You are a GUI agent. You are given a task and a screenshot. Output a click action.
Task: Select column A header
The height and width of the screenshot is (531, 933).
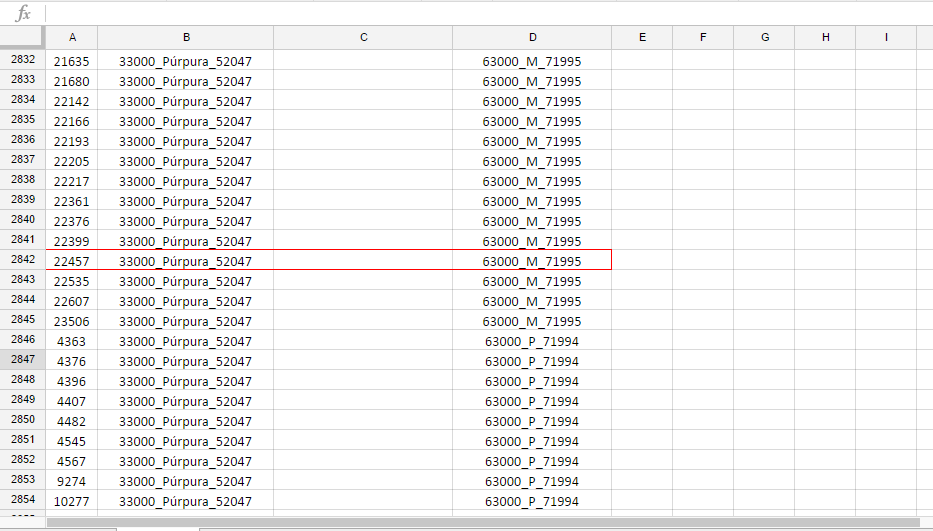coord(72,37)
